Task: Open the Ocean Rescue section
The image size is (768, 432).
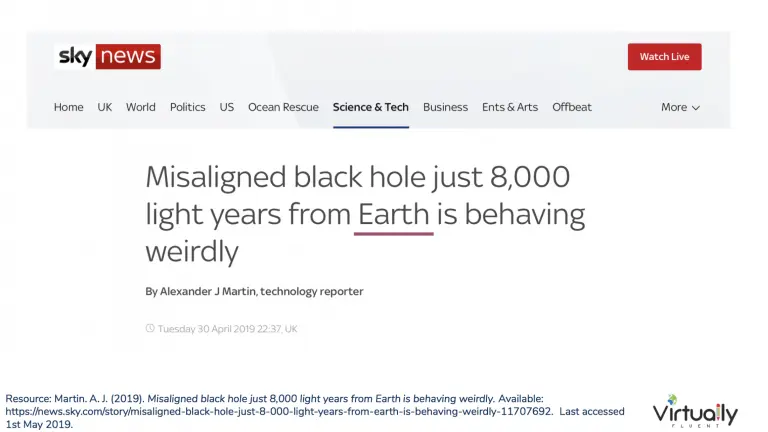Action: (283, 107)
